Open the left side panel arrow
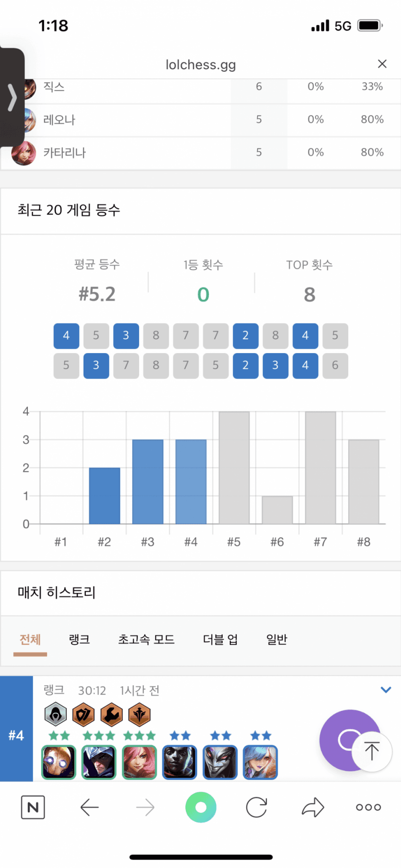This screenshot has height=868, width=401. [x=12, y=98]
